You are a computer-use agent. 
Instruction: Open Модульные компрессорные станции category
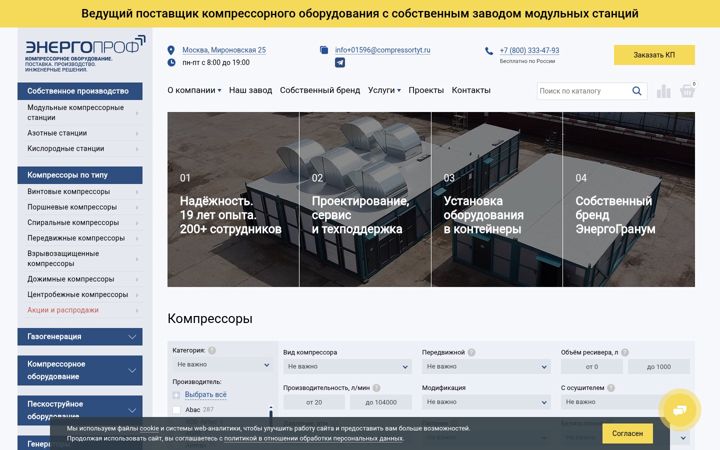click(80, 112)
